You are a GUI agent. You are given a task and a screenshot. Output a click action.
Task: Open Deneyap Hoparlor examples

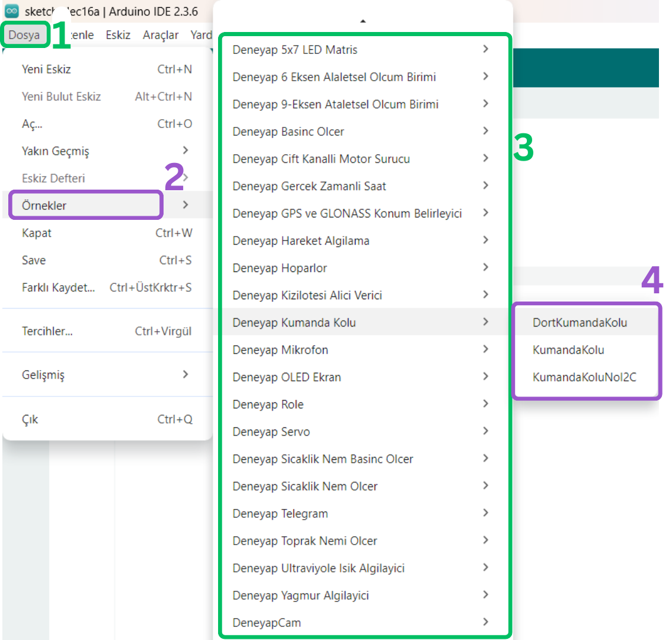(x=364, y=268)
